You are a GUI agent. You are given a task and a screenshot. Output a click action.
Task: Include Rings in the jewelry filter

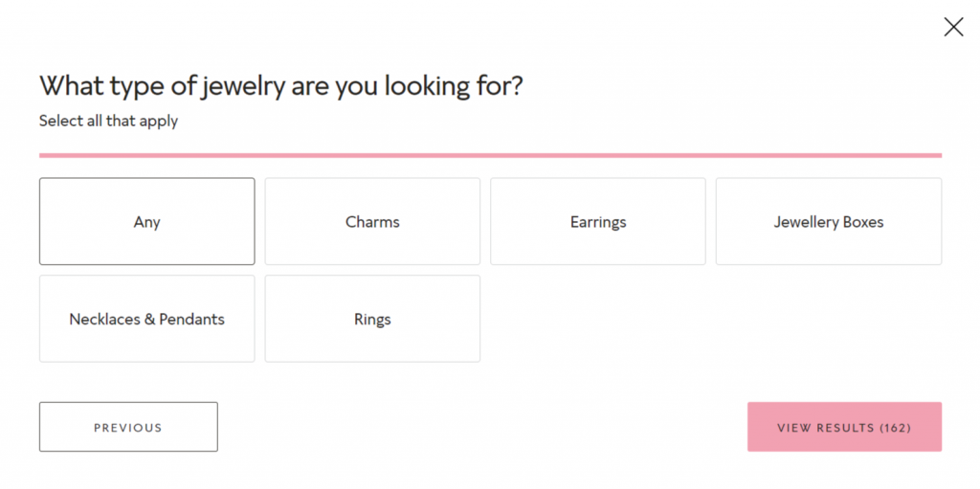[x=372, y=319]
